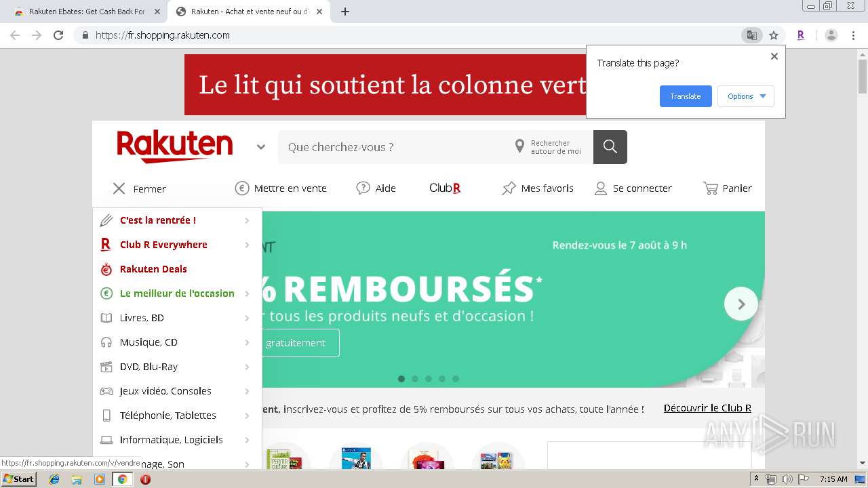This screenshot has width=868, height=488.
Task: Open Internet Explorer from taskbar
Action: (x=54, y=479)
